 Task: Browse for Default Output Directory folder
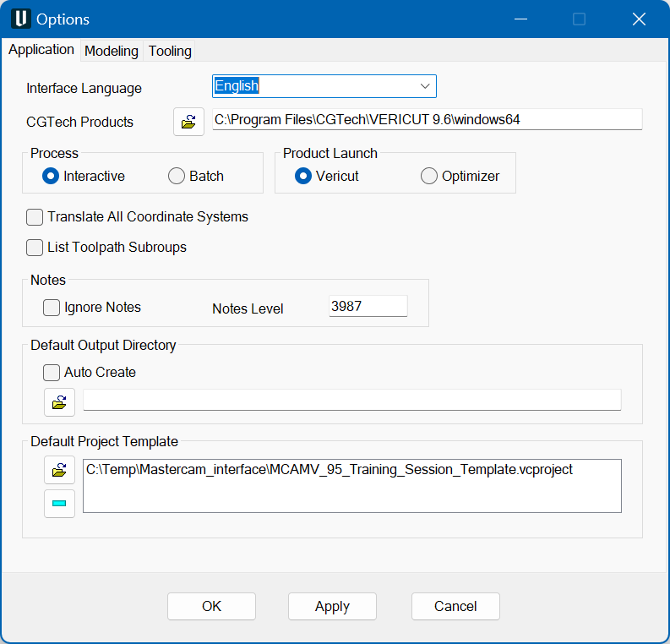pos(59,402)
